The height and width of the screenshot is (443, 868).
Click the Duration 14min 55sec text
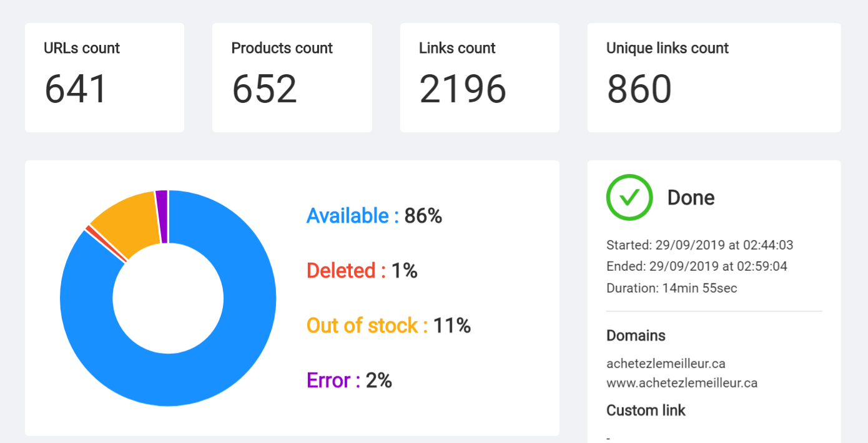(x=671, y=288)
